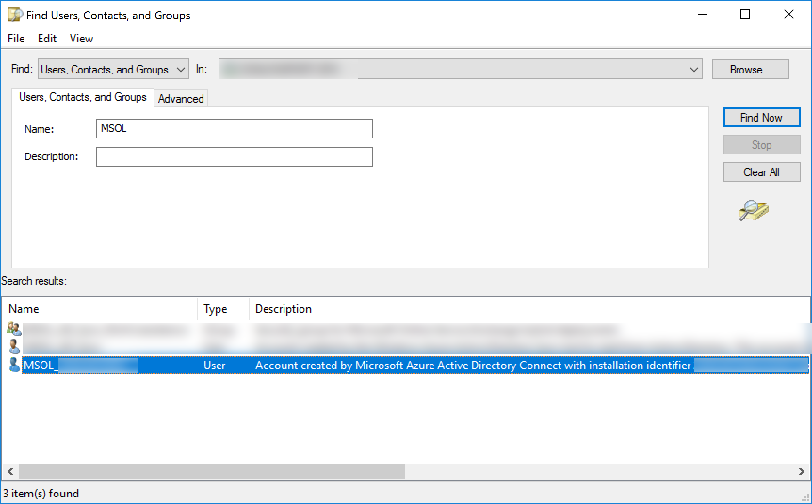Screen dimensions: 812x504
Task: Select the Users, Contacts, and Groups tab
Action: (x=83, y=97)
